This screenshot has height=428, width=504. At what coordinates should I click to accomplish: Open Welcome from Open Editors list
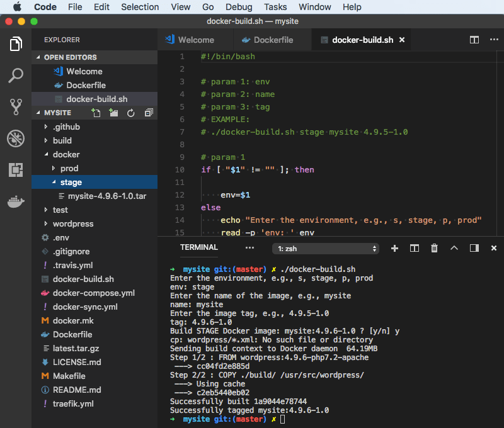(x=94, y=71)
